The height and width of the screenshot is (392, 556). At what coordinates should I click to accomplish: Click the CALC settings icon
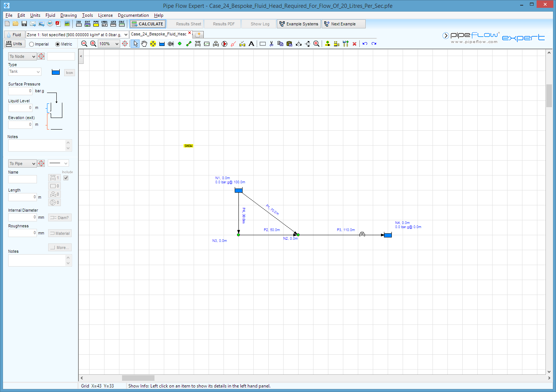(x=122, y=24)
